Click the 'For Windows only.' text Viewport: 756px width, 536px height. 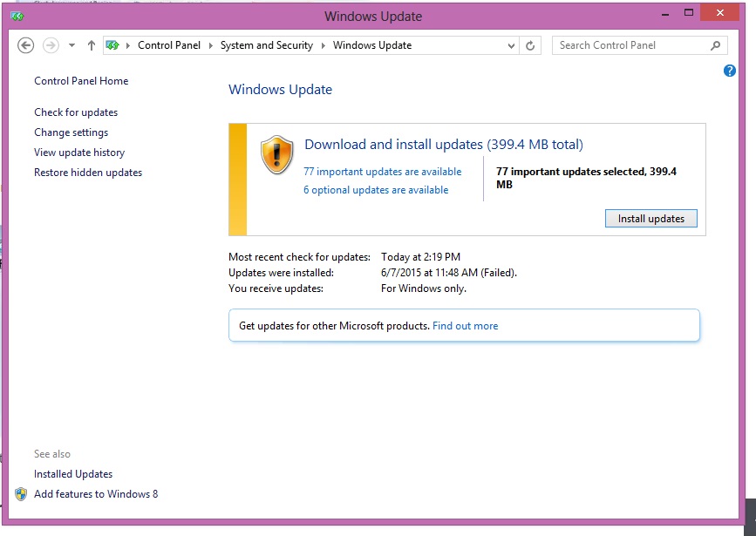point(423,288)
